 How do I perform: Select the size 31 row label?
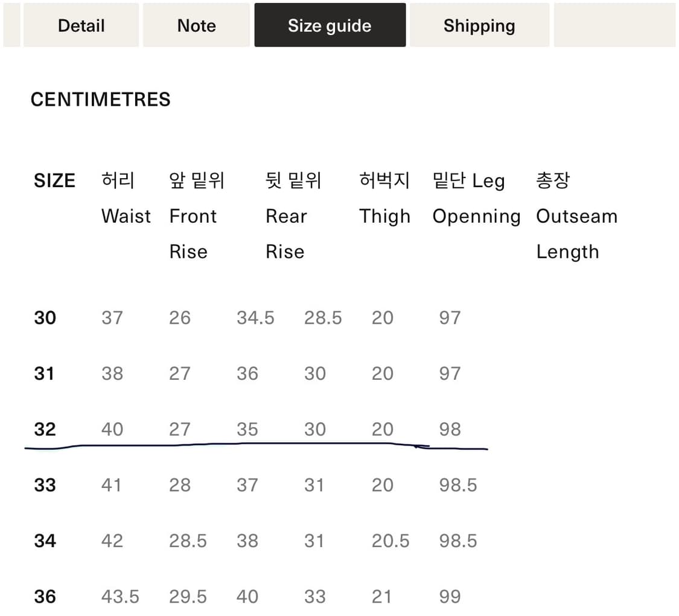45,373
